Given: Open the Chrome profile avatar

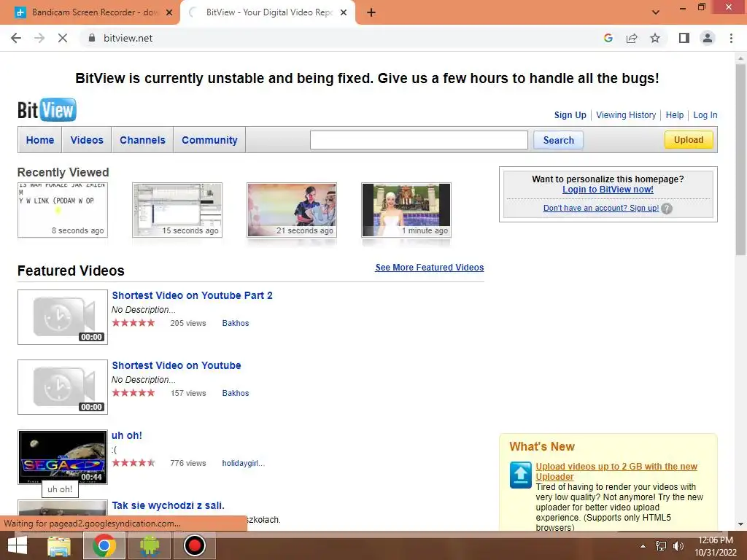Looking at the screenshot, I should (x=708, y=38).
